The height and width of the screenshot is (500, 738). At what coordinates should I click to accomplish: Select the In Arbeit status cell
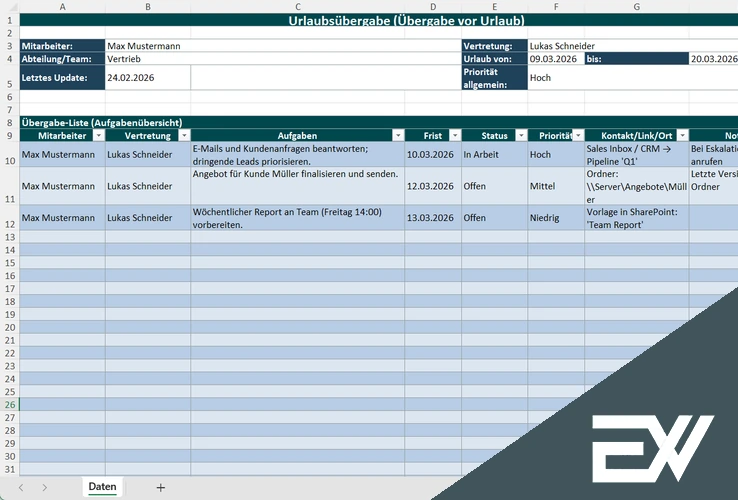pos(495,154)
